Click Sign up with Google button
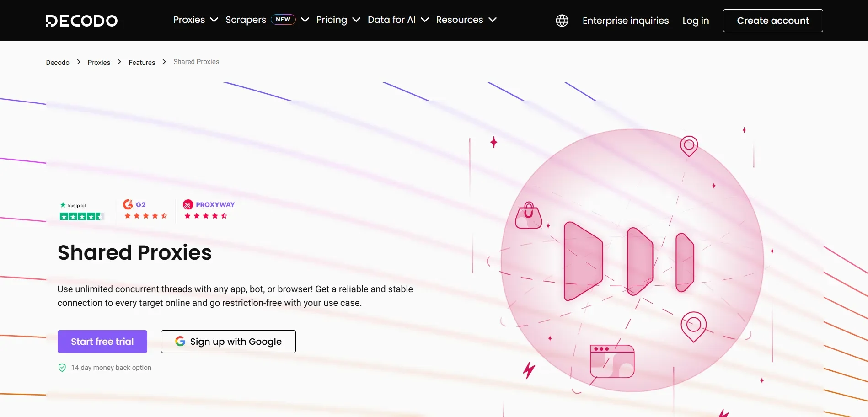Screen dimensions: 868x417 click(x=228, y=342)
